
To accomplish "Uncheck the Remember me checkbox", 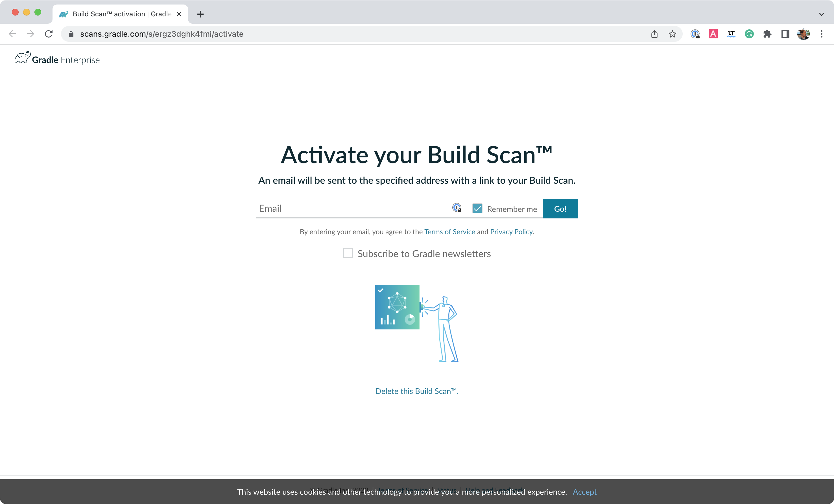I will coord(477,208).
